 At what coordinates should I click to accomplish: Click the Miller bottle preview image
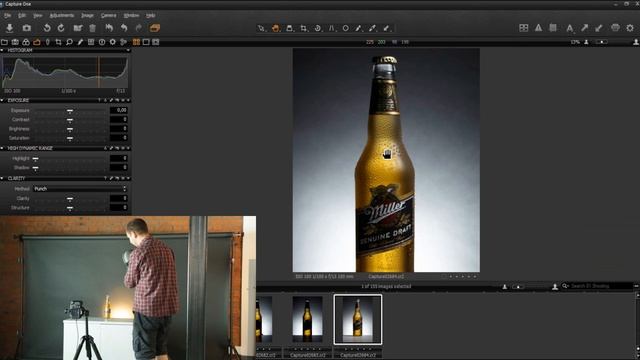click(x=386, y=160)
